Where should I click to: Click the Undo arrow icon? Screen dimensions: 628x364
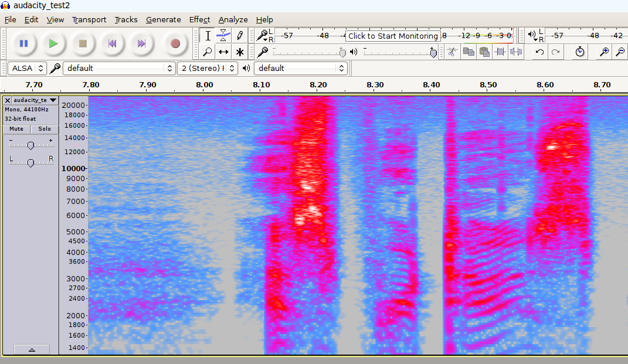point(539,52)
